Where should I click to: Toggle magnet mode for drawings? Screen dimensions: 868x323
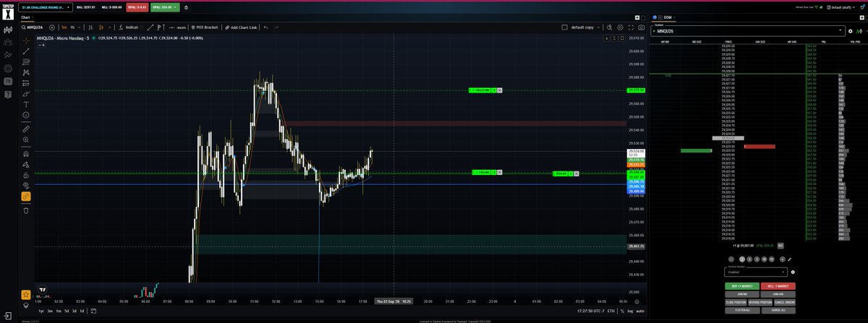pyautogui.click(x=26, y=153)
